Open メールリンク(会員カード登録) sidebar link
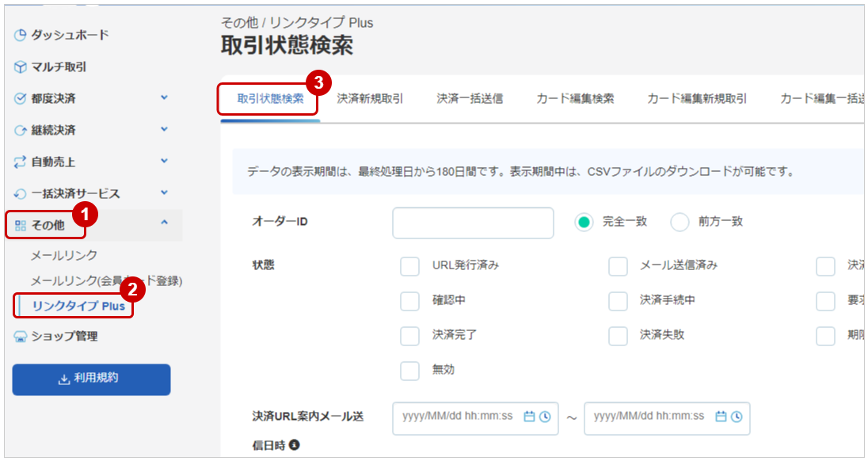868x461 pixels. (x=106, y=280)
